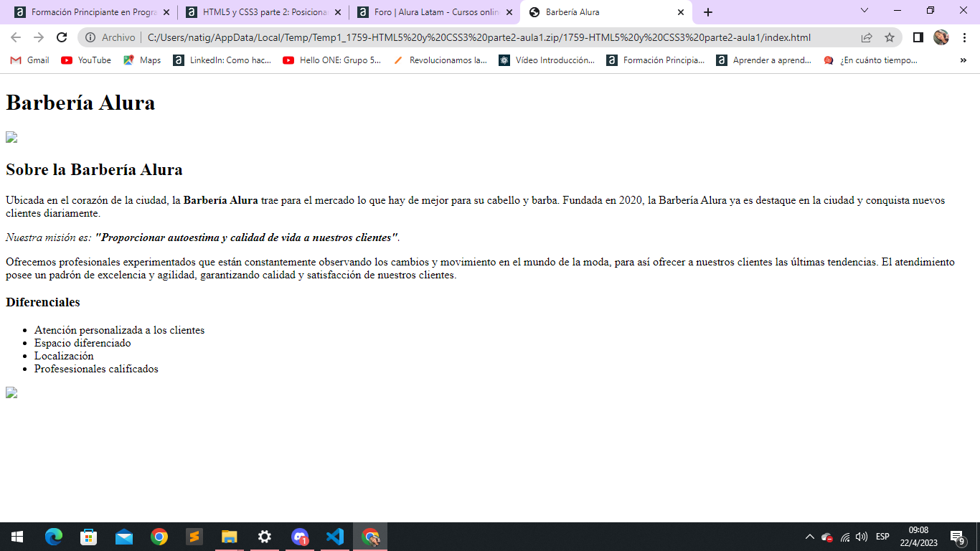Close the Barbería Alura tab
Screen dimensions: 980x551
click(681, 12)
